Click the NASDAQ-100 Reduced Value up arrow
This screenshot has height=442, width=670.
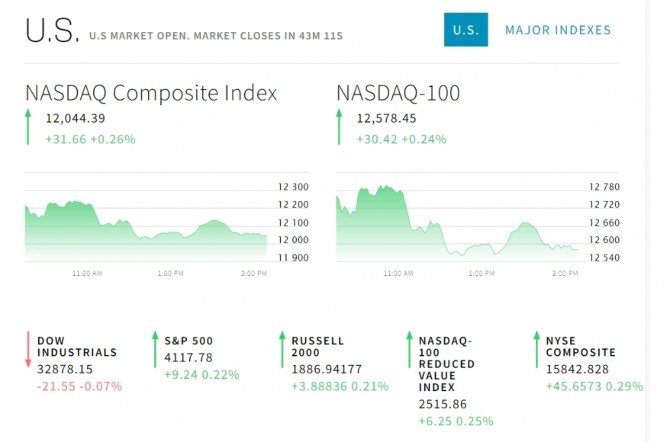[409, 351]
